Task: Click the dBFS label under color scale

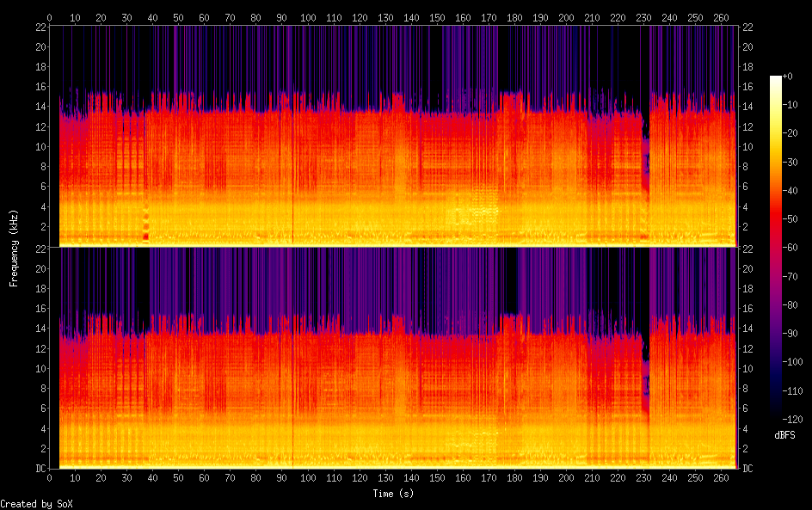Action: point(784,435)
